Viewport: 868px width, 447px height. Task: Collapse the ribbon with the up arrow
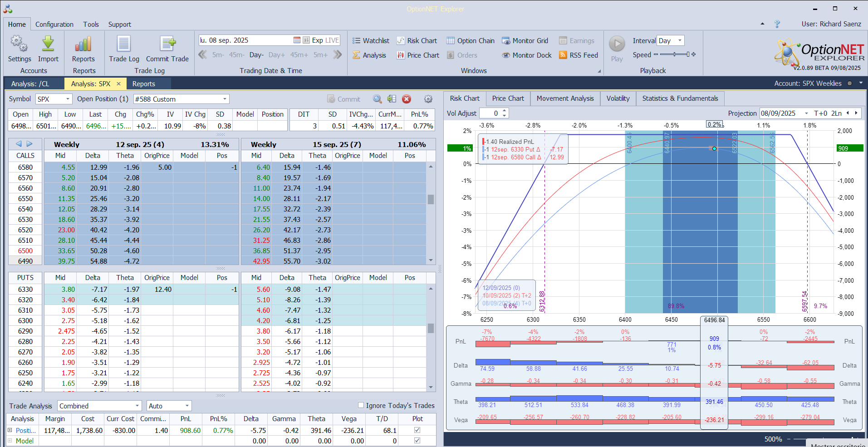762,24
